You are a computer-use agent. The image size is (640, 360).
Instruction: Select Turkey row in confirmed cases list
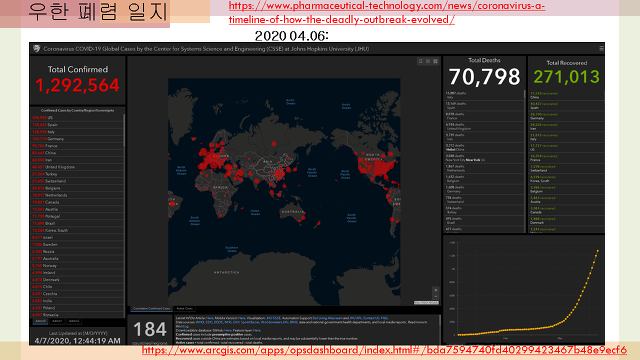click(77, 174)
